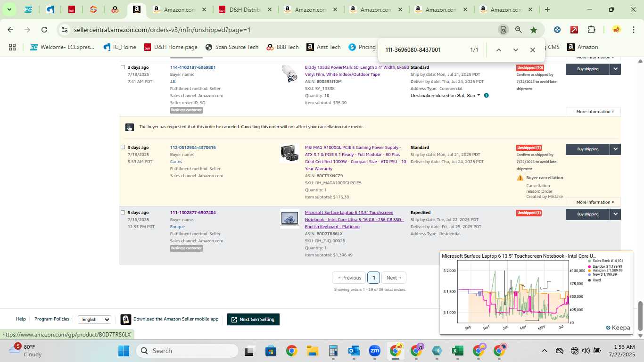The height and width of the screenshot is (362, 644).
Task: Open a new browser tab
Action: point(547,9)
